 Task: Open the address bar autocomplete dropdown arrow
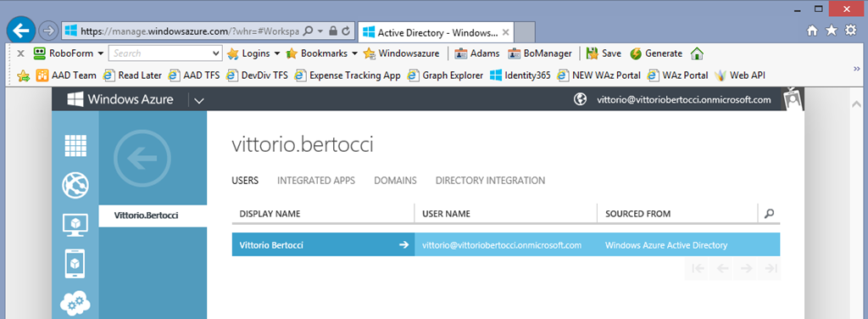tap(320, 31)
